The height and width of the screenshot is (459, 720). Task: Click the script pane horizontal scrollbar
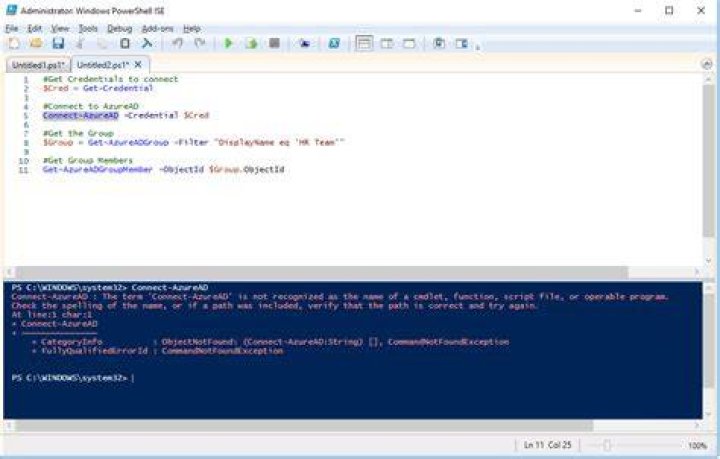[x=321, y=272]
